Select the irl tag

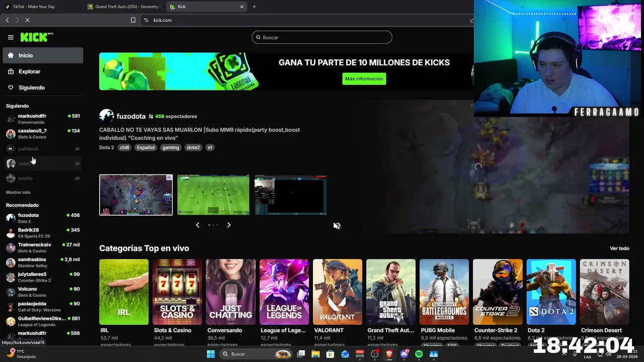(x=210, y=148)
